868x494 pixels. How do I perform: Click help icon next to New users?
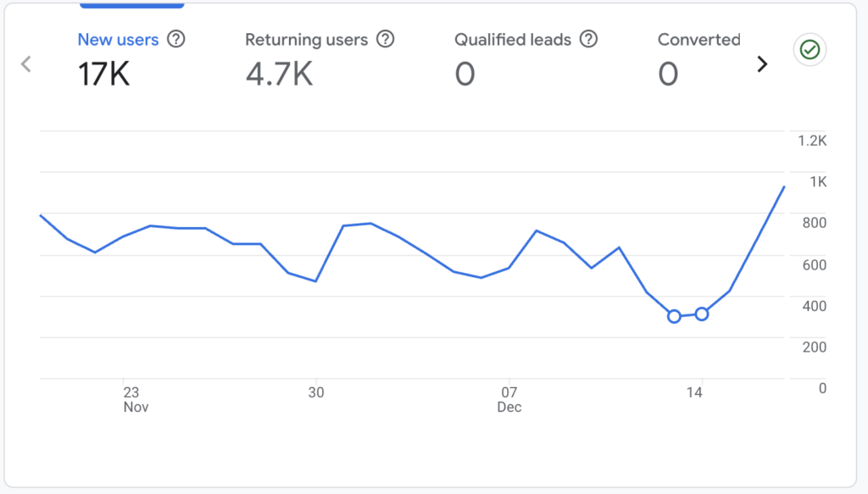coord(176,39)
